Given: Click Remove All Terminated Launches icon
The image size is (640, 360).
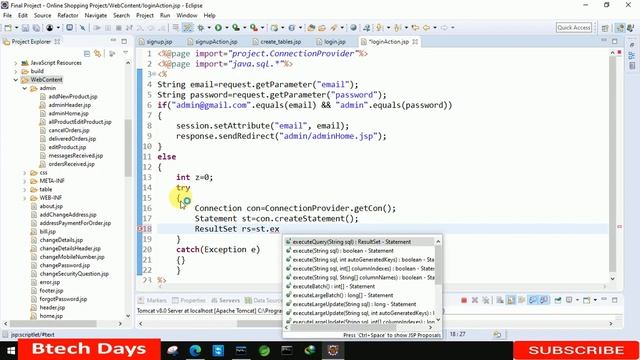Looking at the screenshot, I should [486, 300].
